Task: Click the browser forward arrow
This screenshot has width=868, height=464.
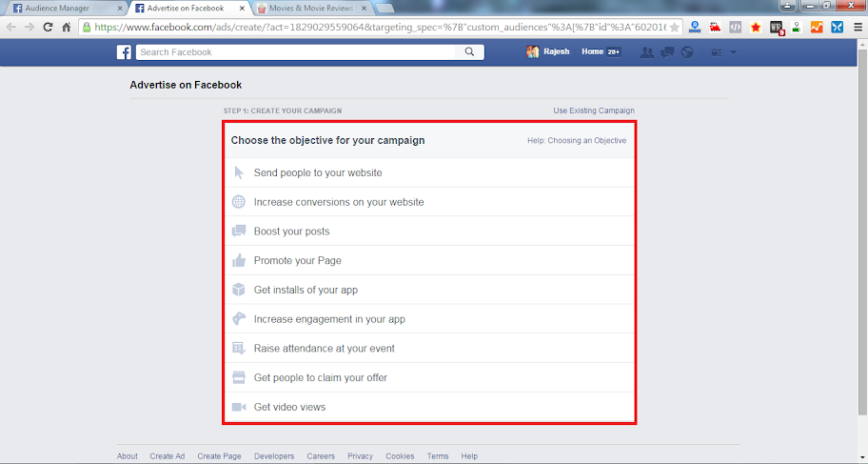Action: click(x=30, y=27)
